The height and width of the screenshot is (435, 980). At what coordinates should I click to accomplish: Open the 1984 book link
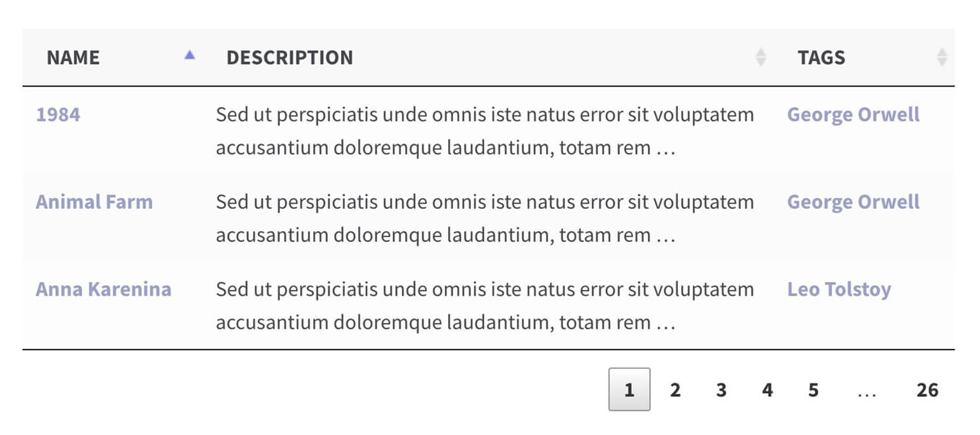tap(58, 115)
